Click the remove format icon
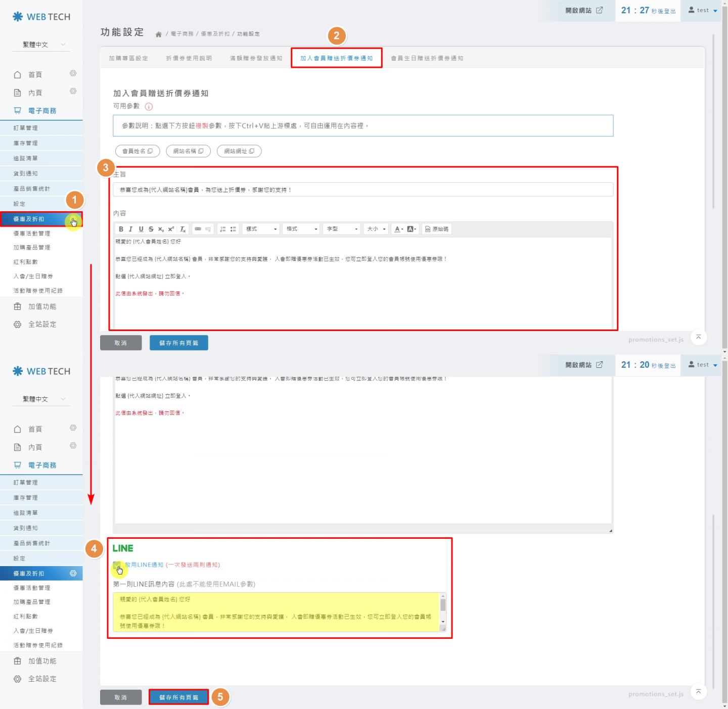This screenshot has height=709, width=728. [x=183, y=229]
